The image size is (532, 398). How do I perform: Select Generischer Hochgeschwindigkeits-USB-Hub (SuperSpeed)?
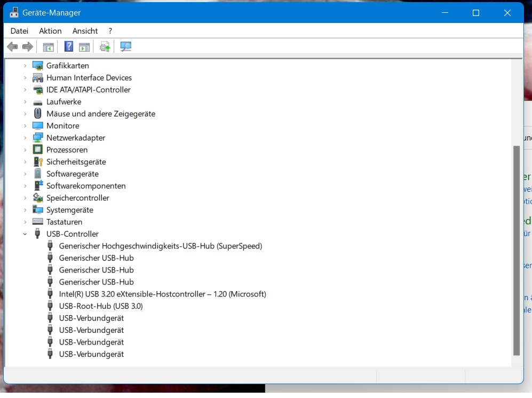coord(161,246)
